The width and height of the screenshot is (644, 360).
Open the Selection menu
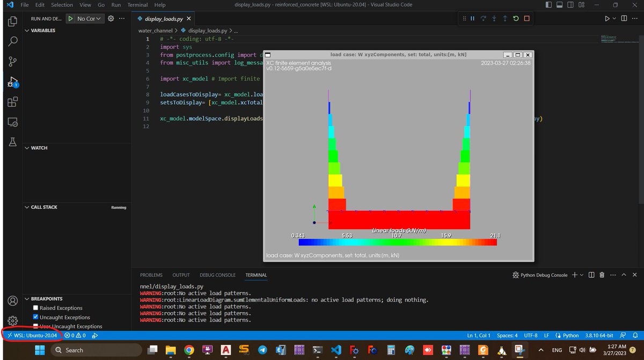pos(62,5)
